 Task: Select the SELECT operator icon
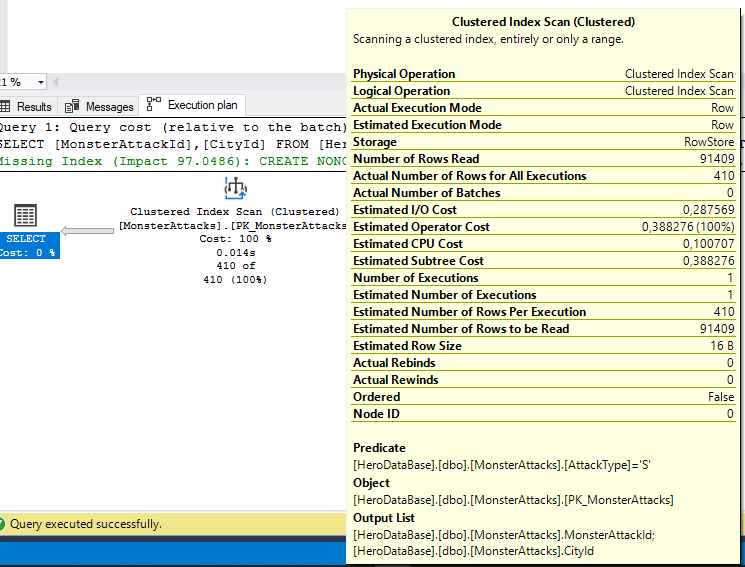coord(25,216)
